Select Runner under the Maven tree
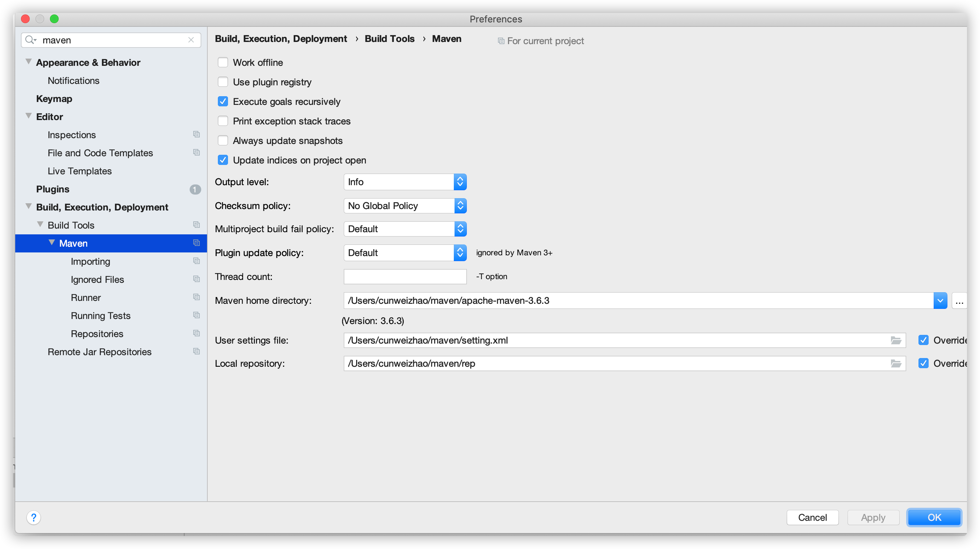The width and height of the screenshot is (980, 549). [86, 297]
